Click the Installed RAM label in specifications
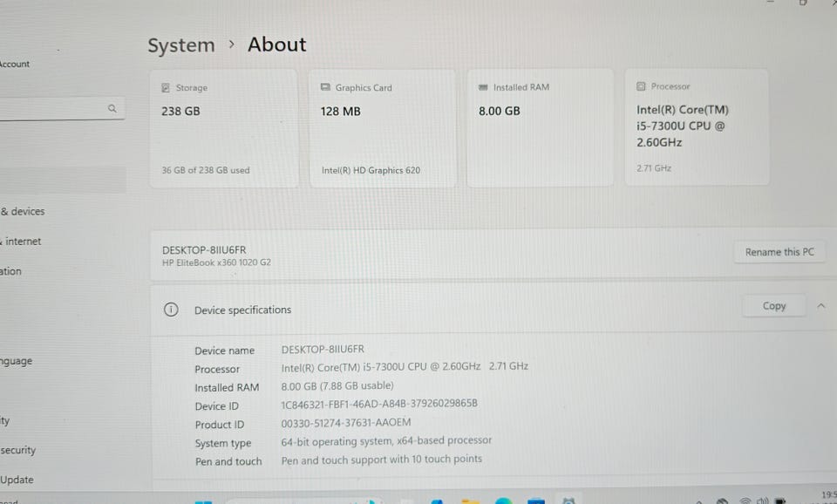The width and height of the screenshot is (837, 504). click(227, 388)
